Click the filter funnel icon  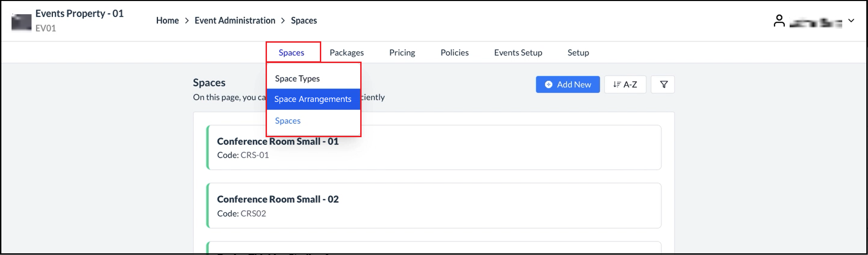tap(663, 84)
